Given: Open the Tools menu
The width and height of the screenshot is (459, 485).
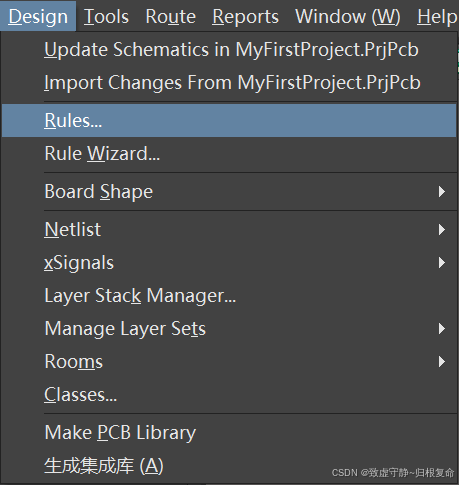Looking at the screenshot, I should 106,16.
